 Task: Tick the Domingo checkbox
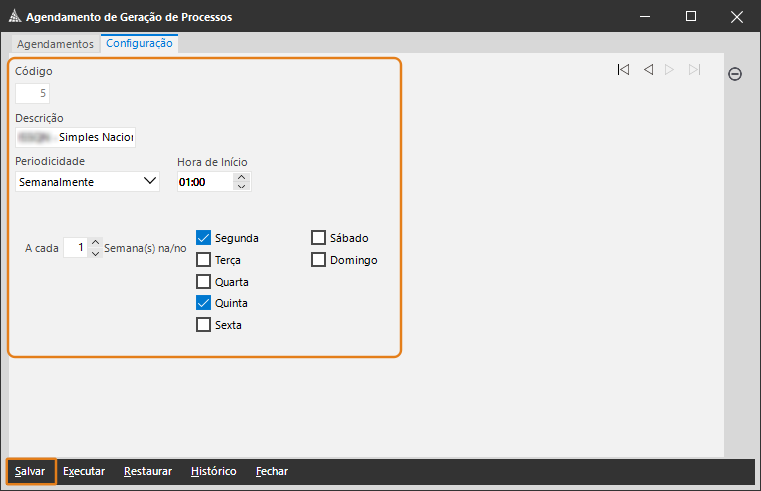(x=319, y=260)
